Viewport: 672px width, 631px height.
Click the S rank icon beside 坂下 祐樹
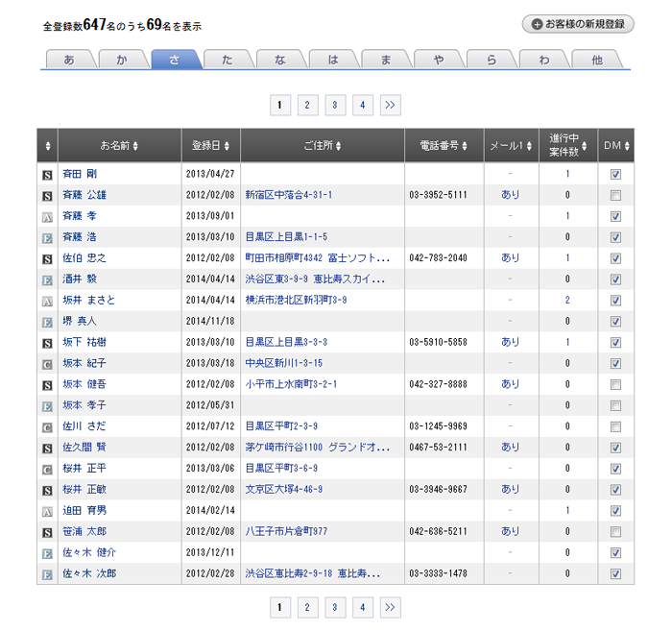[x=47, y=343]
